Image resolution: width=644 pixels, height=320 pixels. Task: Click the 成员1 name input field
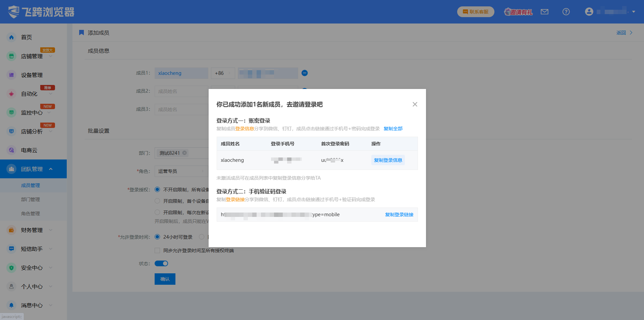pyautogui.click(x=181, y=73)
